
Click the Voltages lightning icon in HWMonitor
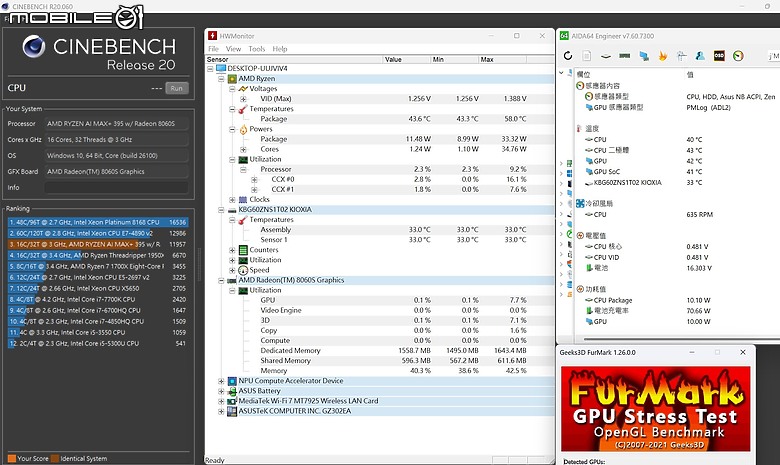[243, 89]
